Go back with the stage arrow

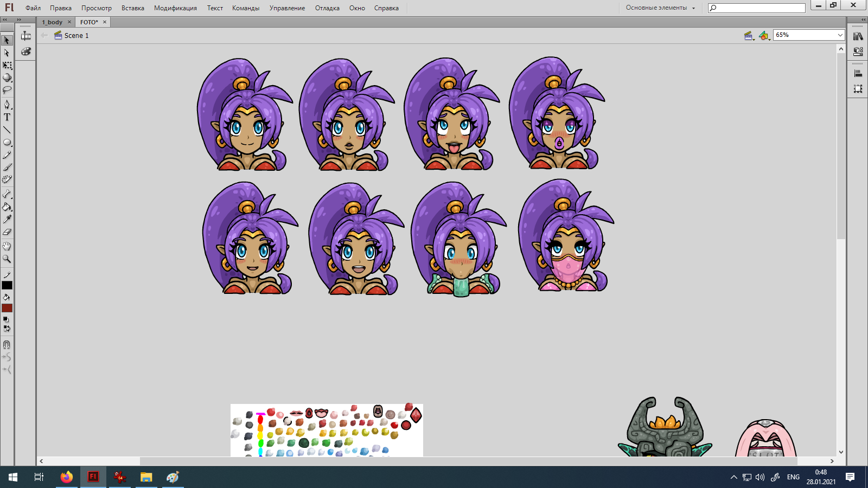44,35
